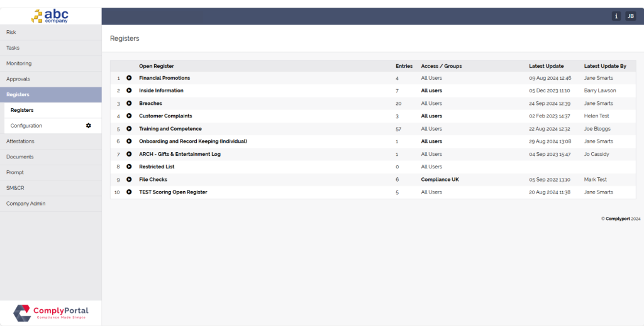644x330 pixels.
Task: Click the arrow icon next to Customer Complaints
Action: click(x=129, y=116)
